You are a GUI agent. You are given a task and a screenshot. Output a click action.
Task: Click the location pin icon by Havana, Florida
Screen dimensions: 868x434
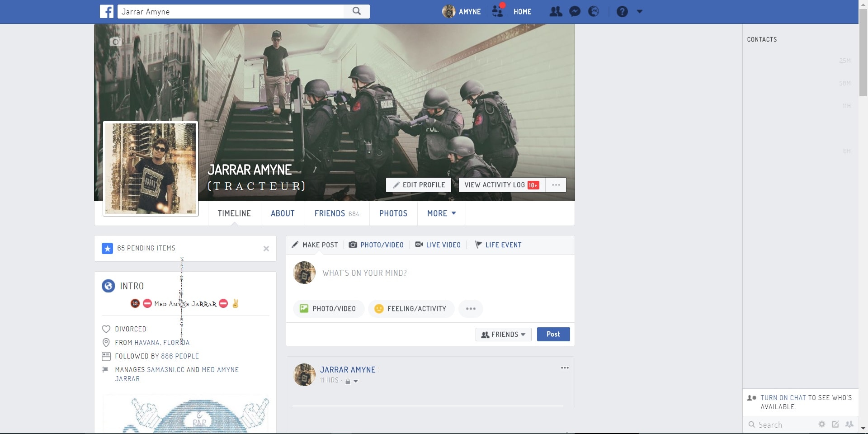[x=106, y=343]
